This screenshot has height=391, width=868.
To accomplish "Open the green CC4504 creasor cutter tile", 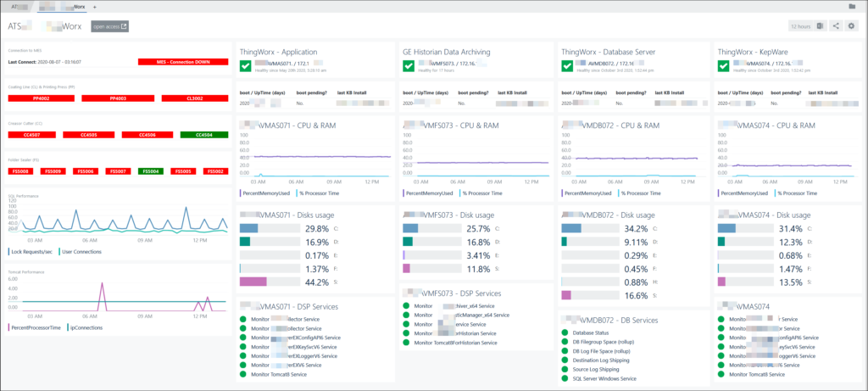I will [204, 135].
